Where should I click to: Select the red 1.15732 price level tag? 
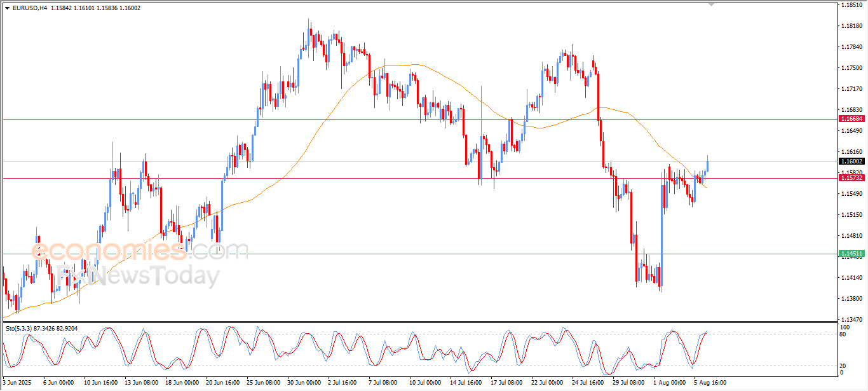coord(851,178)
